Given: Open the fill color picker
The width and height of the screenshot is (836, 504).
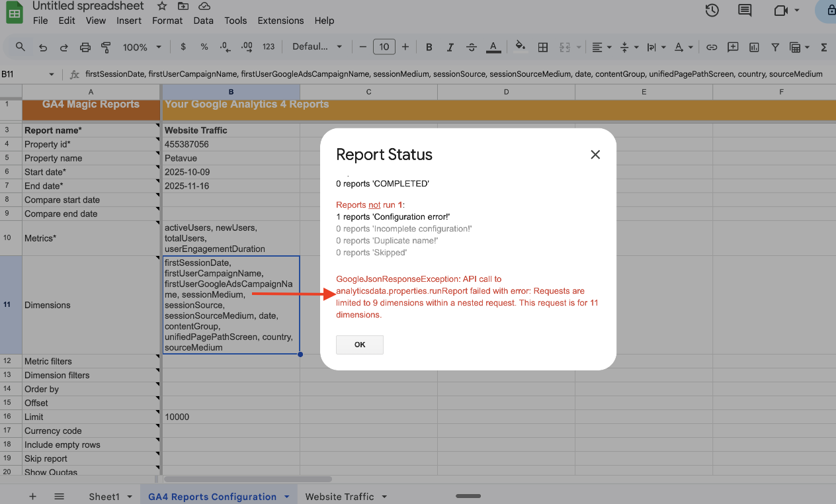Looking at the screenshot, I should 521,47.
